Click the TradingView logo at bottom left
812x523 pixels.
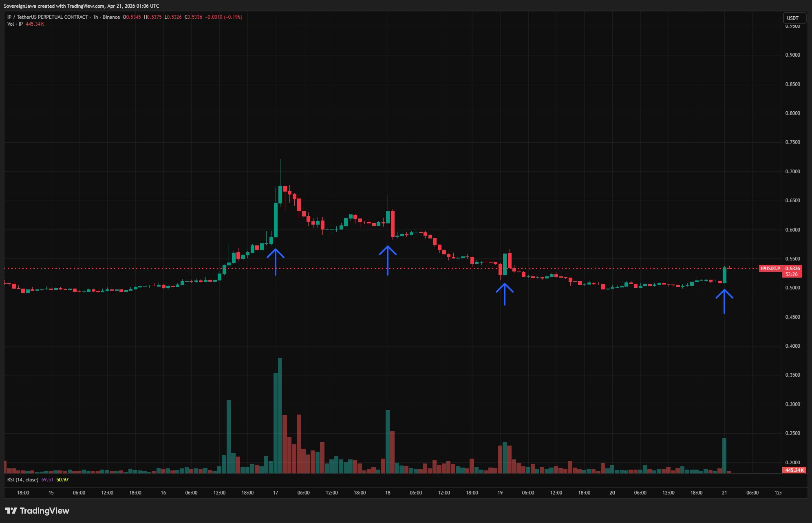point(37,511)
